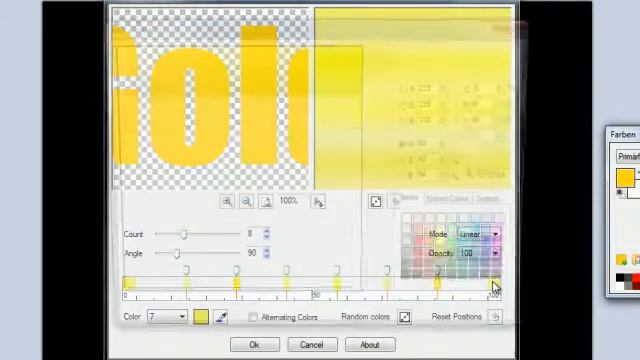Open the Color number dropdown showing 7
The image size is (640, 360).
point(167,316)
